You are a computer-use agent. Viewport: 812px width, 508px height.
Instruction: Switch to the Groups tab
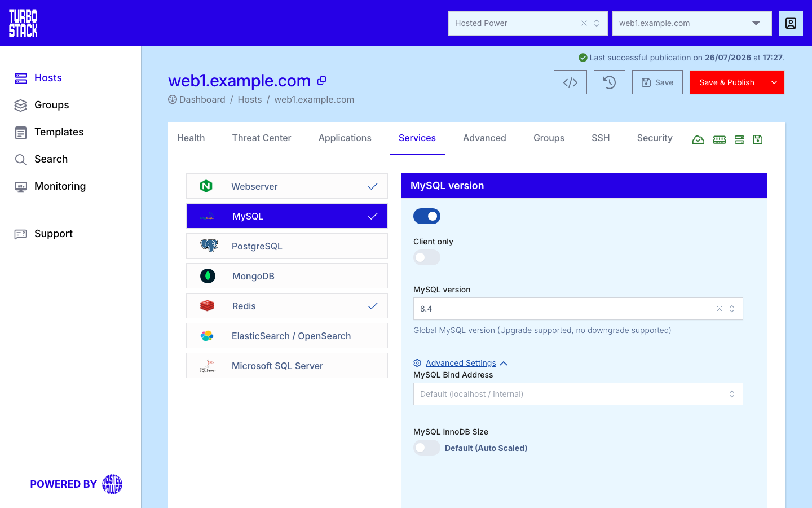click(x=549, y=138)
